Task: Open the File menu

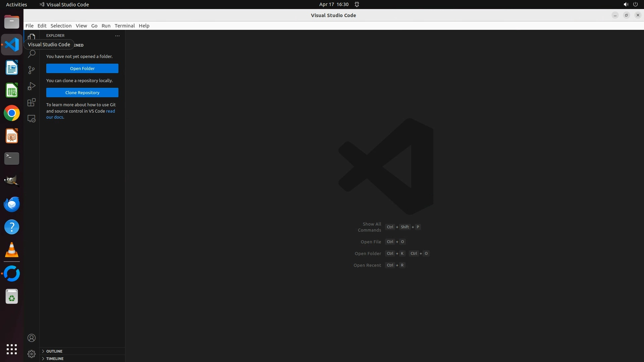Action: [30, 26]
